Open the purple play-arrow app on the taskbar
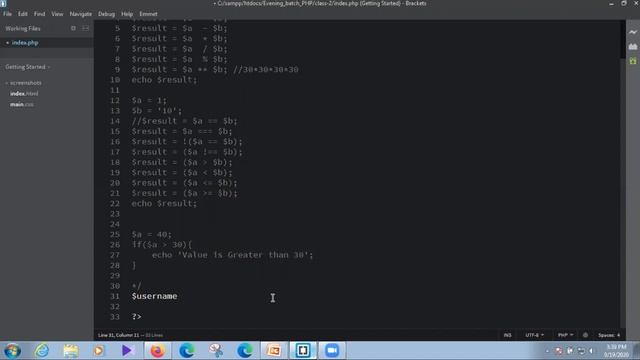Screen dimensions: 640x360 tap(127, 351)
